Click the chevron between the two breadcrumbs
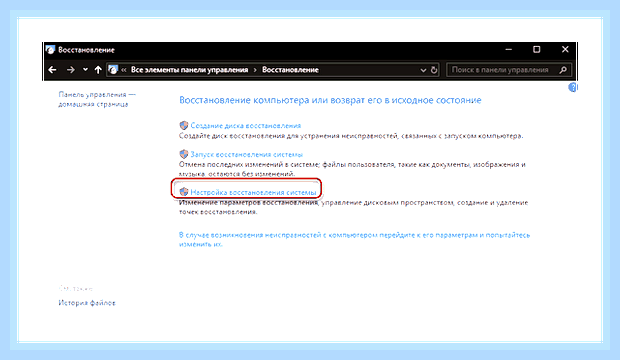 click(255, 70)
